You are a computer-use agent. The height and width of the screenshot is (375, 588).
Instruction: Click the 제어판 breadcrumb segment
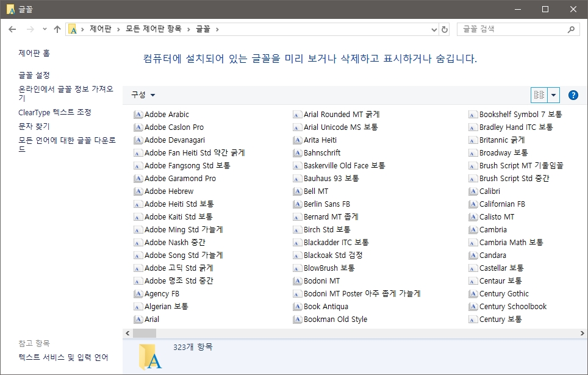pyautogui.click(x=101, y=29)
